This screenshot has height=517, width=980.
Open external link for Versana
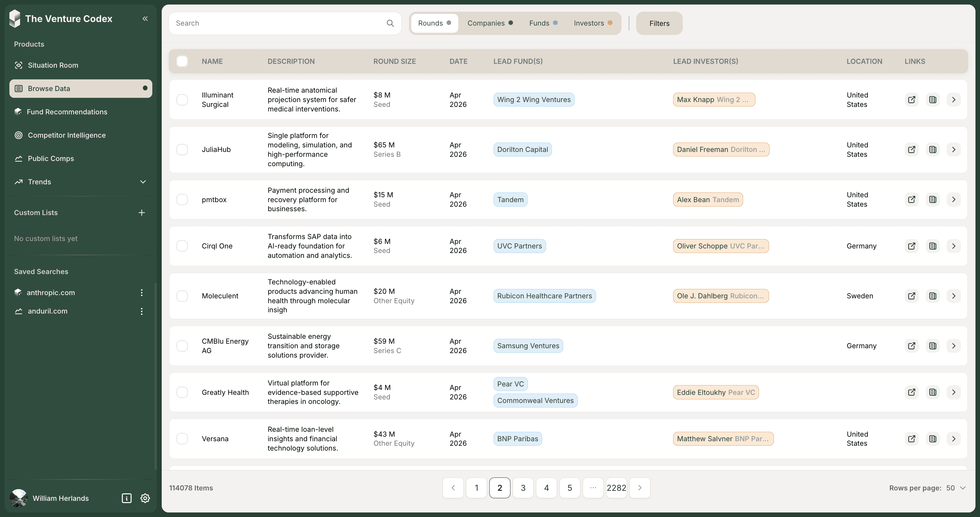click(x=912, y=439)
